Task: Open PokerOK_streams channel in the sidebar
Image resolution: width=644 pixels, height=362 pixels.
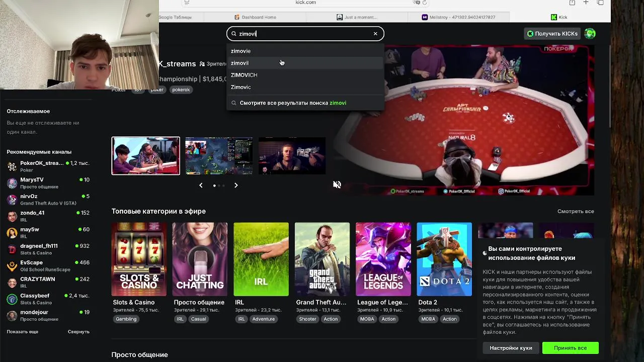Action: point(48,166)
